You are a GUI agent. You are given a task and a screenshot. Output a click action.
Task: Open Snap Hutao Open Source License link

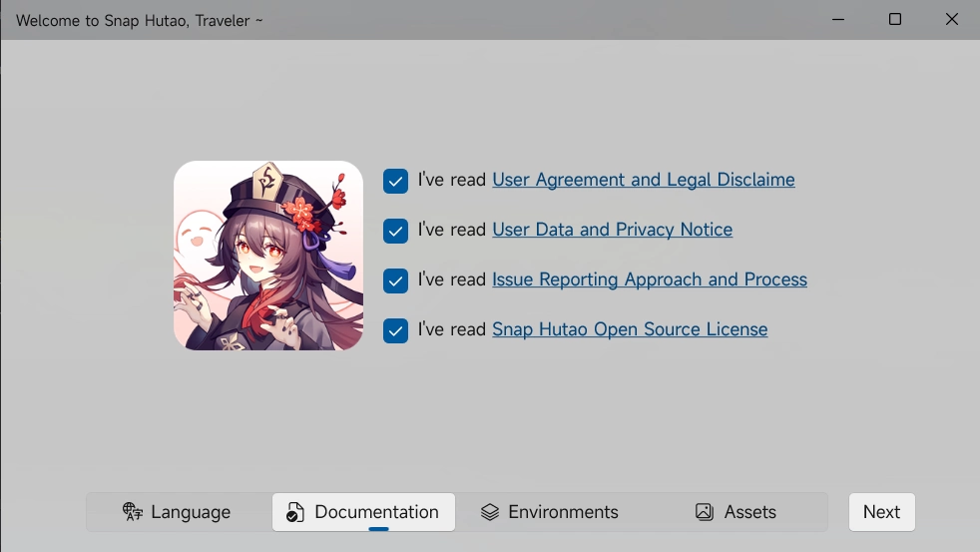pos(630,330)
